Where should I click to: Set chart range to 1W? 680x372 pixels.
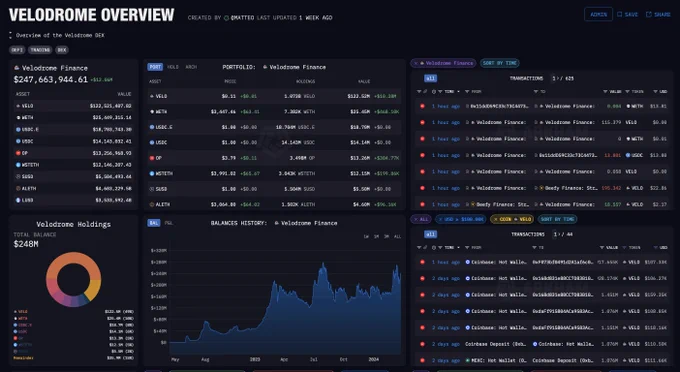pyautogui.click(x=366, y=237)
